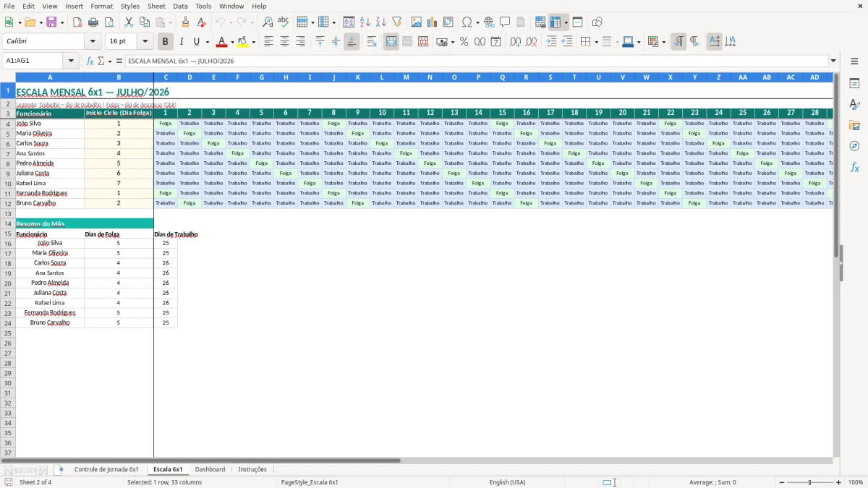Open the Format menu

[101, 6]
